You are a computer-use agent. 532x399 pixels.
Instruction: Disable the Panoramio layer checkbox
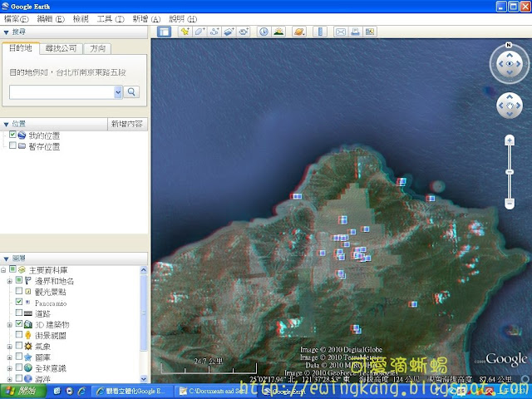point(19,302)
